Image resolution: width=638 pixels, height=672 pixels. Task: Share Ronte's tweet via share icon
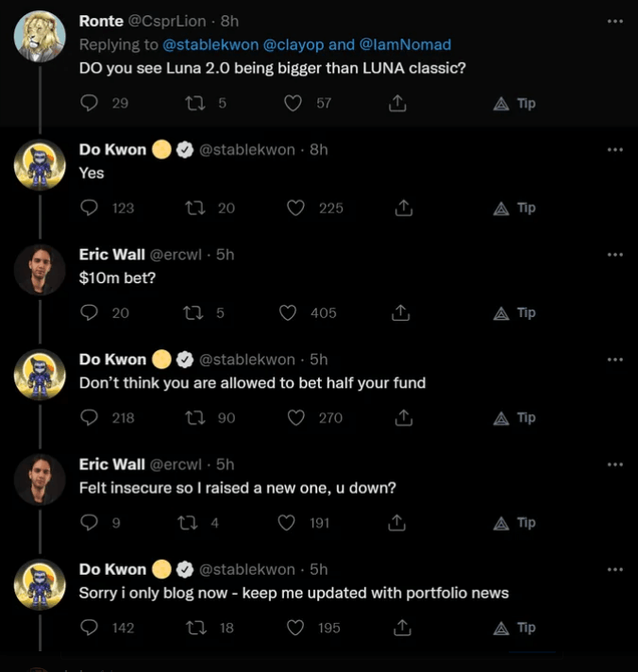pyautogui.click(x=397, y=103)
